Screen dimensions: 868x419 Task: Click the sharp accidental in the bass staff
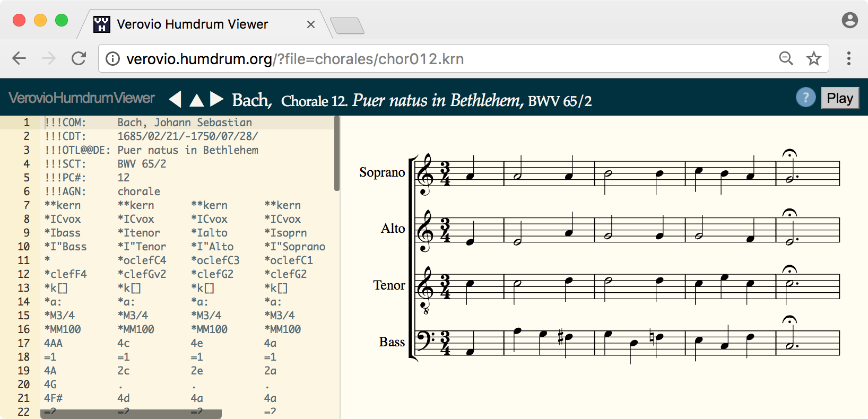pos(560,337)
